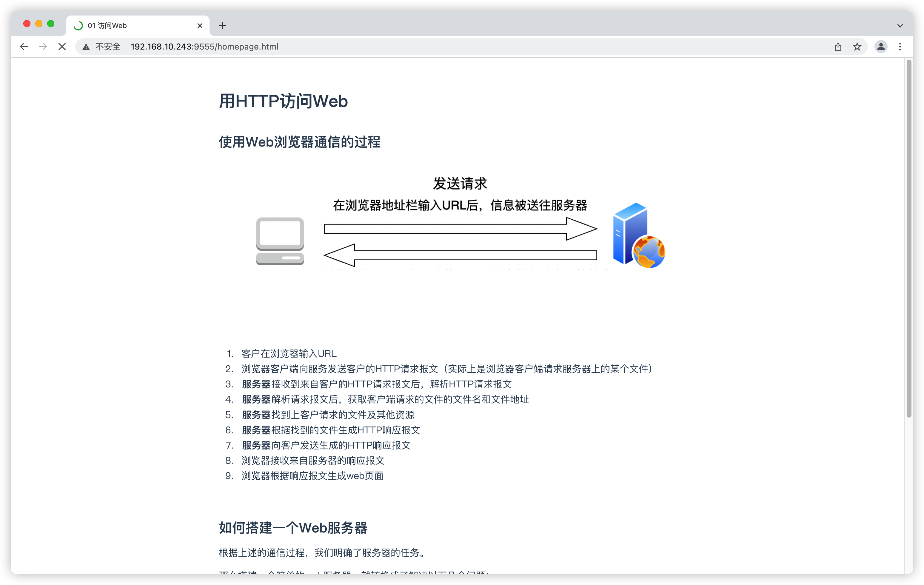Screen dimensions: 924x585
Task: Click the back navigation arrow
Action: pyautogui.click(x=24, y=47)
